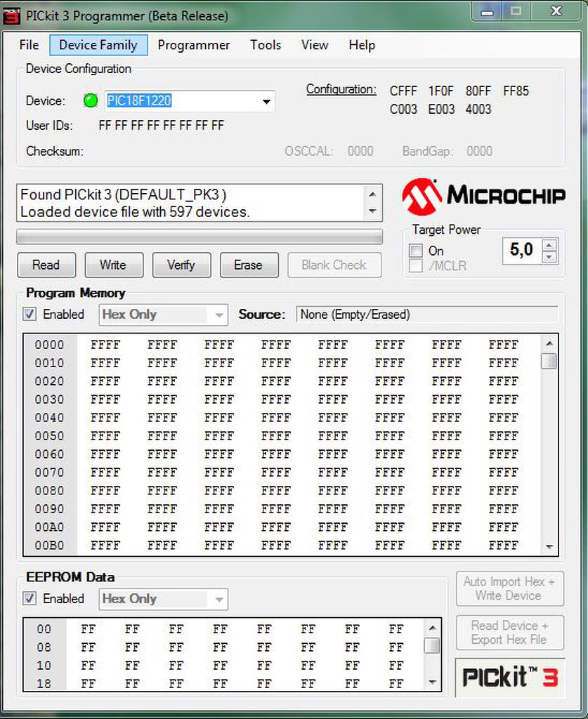
Task: Open the Device Family menu
Action: [98, 45]
